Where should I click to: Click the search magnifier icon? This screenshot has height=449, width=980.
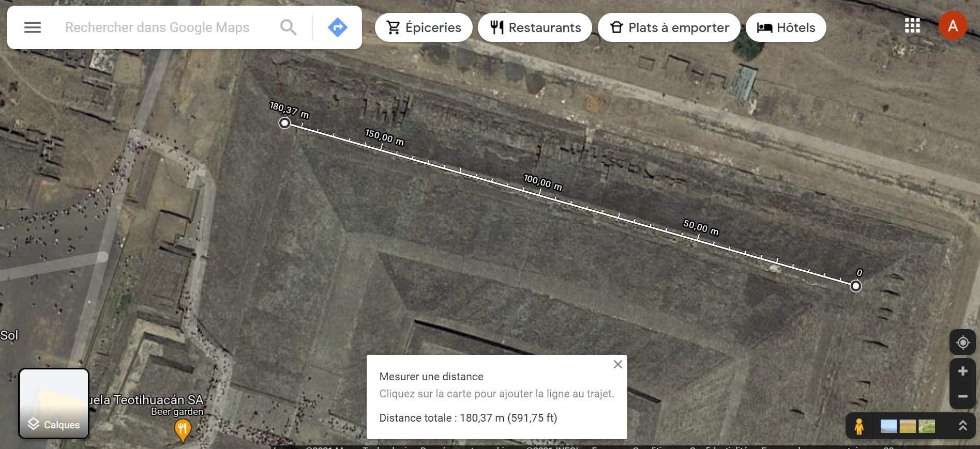[x=288, y=27]
